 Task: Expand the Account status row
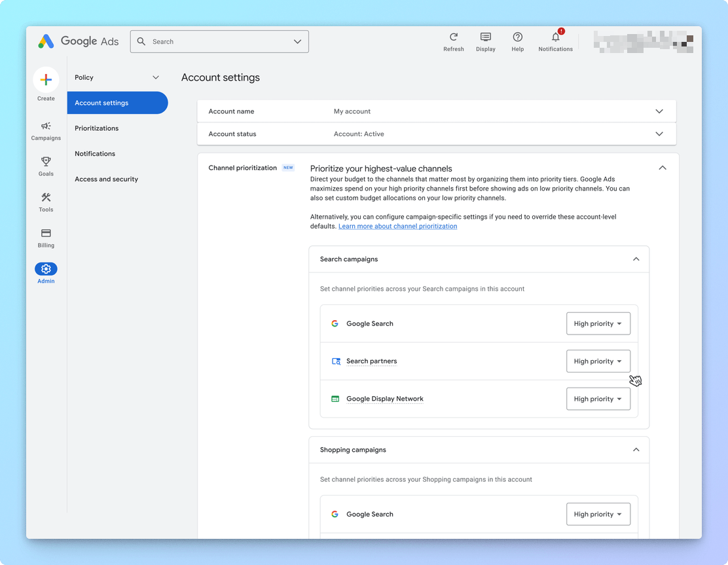point(437,134)
